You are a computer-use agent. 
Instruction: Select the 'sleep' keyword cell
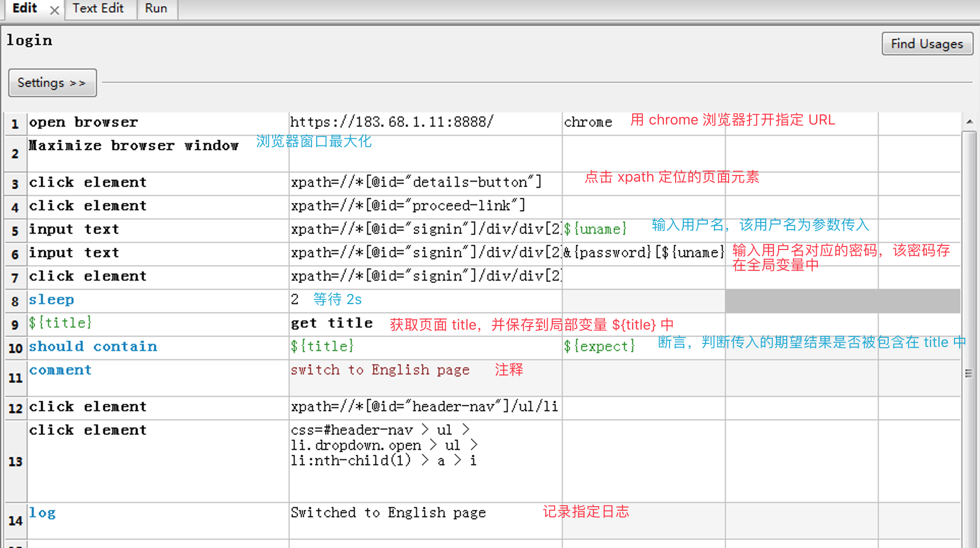pyautogui.click(x=158, y=301)
